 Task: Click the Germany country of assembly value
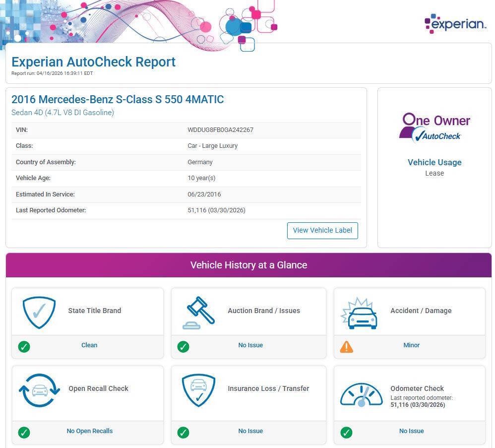[x=200, y=162]
